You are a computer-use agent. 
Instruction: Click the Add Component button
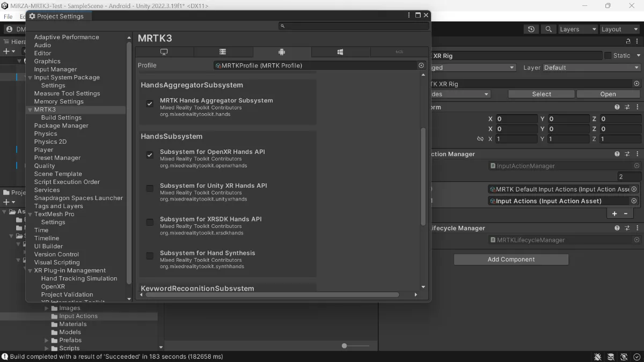point(511,260)
